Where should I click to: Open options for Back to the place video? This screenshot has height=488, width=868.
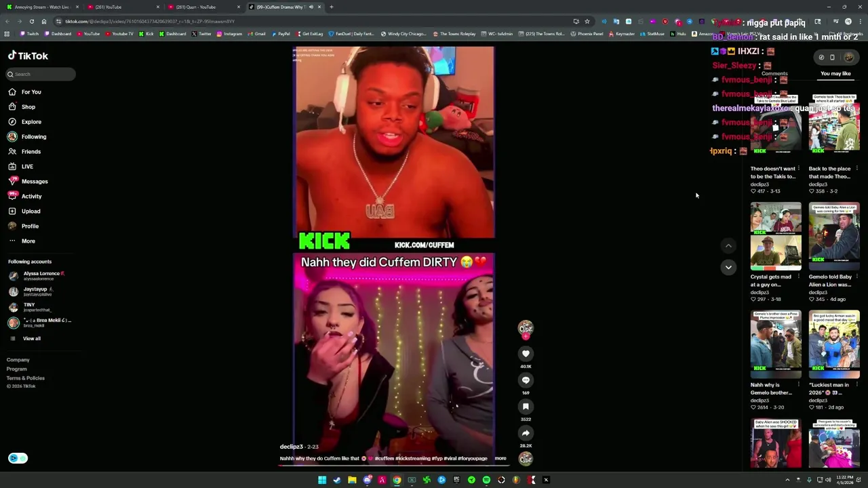(857, 169)
